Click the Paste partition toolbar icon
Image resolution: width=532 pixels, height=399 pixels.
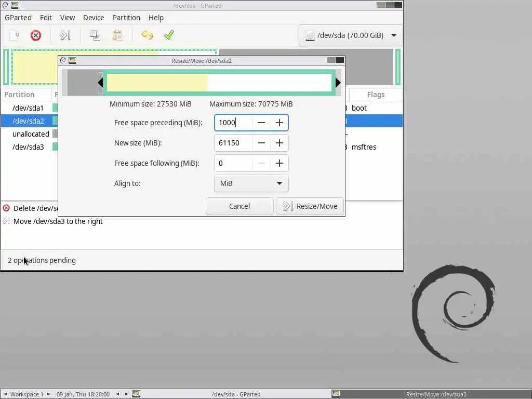(118, 35)
